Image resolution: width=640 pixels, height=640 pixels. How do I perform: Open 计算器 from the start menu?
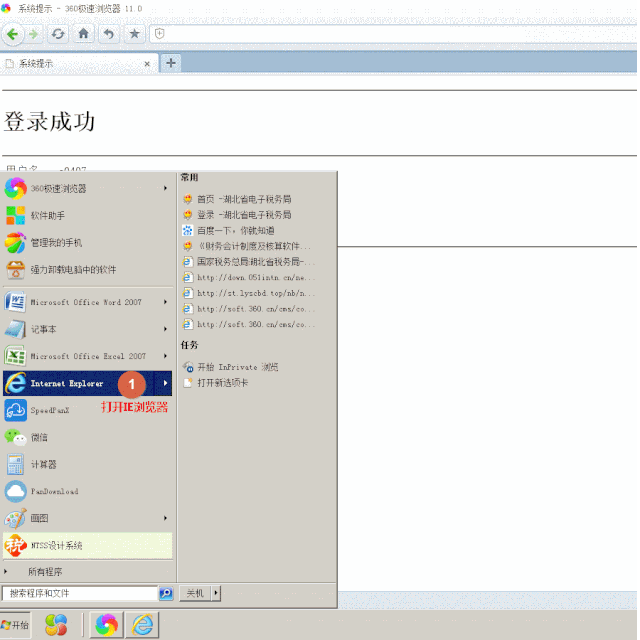[x=86, y=464]
